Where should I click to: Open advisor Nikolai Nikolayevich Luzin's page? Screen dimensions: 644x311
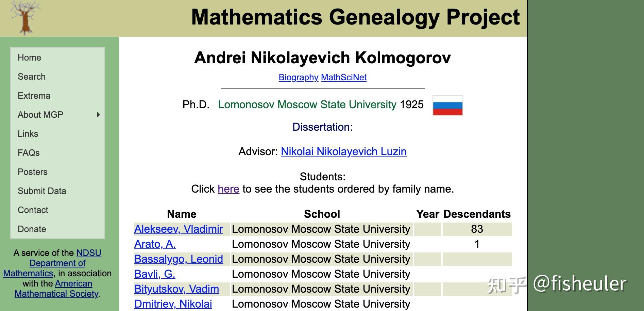[x=343, y=151]
